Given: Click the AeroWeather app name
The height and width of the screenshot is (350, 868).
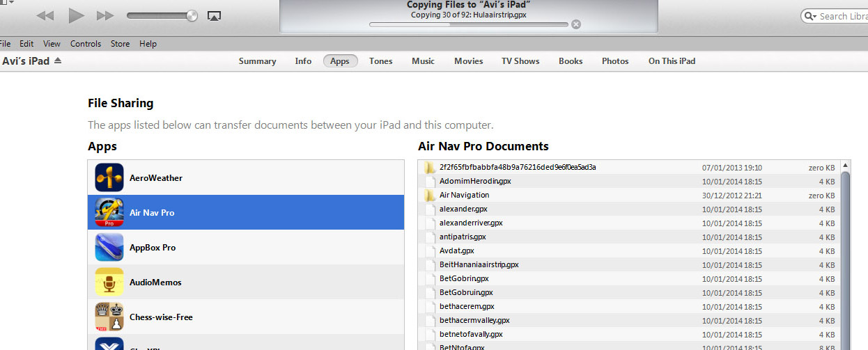Looking at the screenshot, I should [156, 177].
